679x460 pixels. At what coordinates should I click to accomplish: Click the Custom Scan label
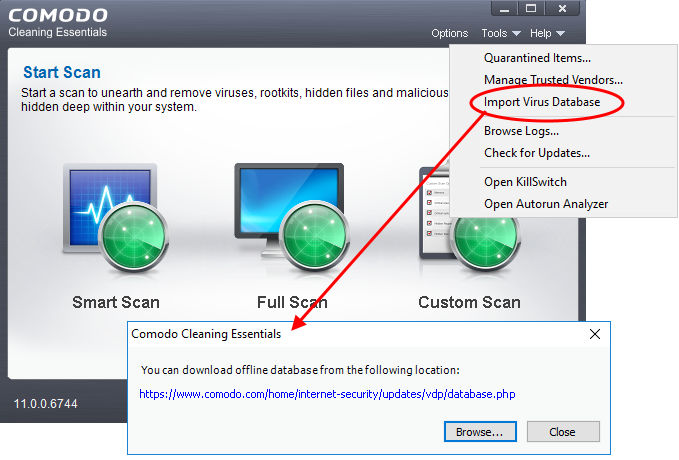tap(469, 302)
